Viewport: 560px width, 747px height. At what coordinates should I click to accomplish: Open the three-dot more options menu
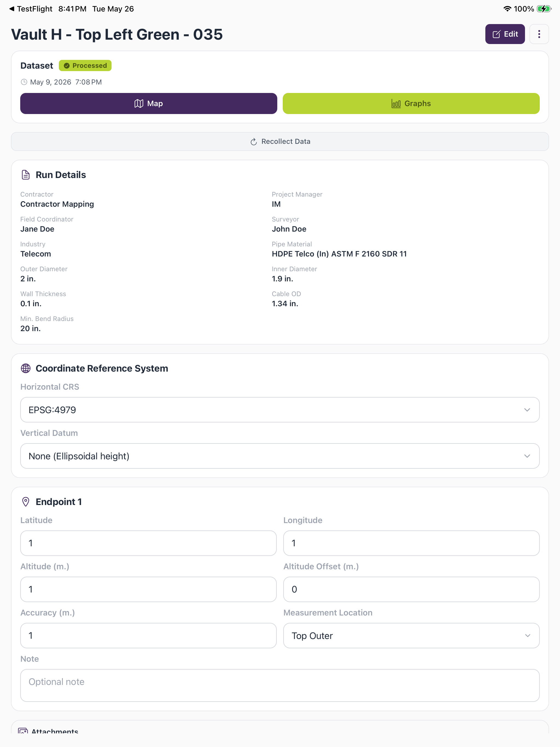pyautogui.click(x=539, y=34)
